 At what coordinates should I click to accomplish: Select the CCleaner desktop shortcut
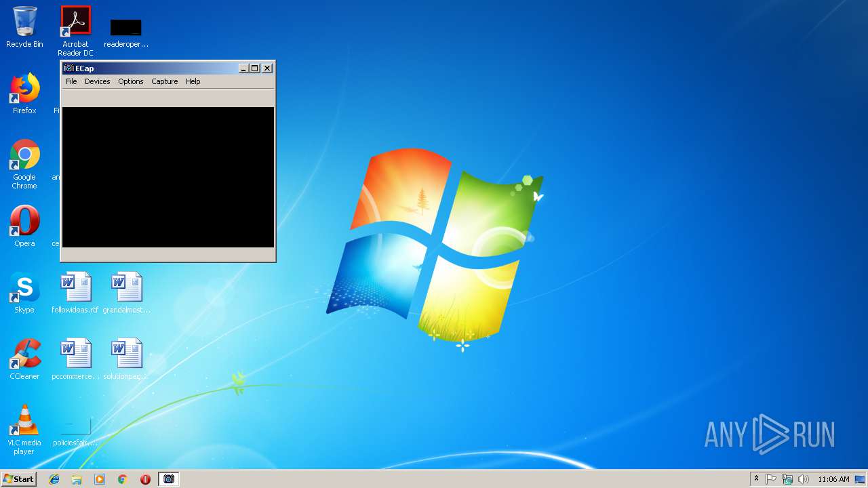point(24,359)
